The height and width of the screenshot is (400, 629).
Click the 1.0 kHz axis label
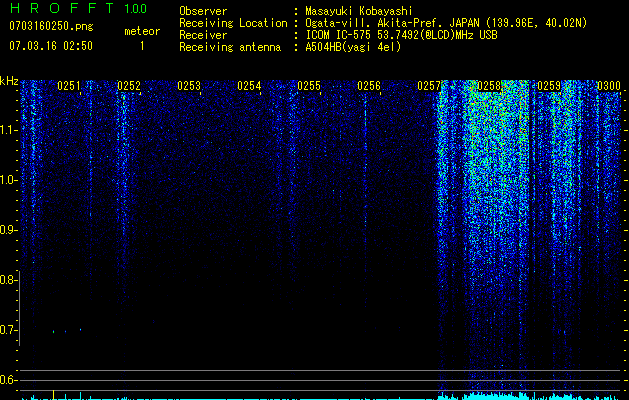(9, 180)
